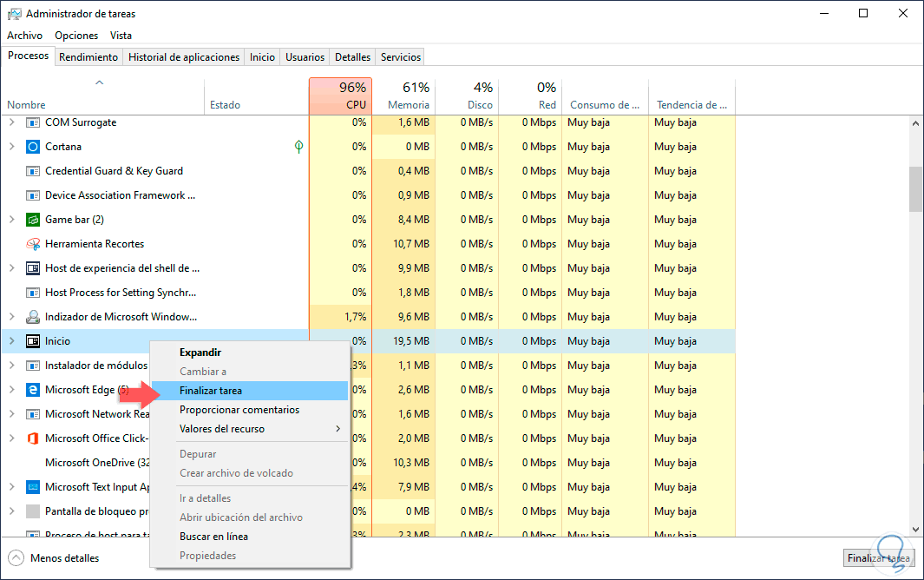Collapse view with Menos detalles arrow
The image size is (924, 580).
[x=16, y=557]
